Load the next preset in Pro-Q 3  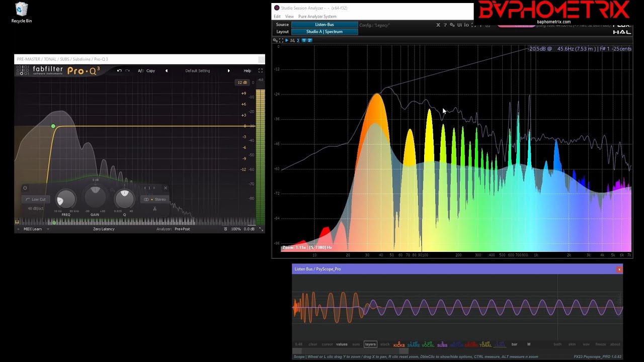coord(228,71)
